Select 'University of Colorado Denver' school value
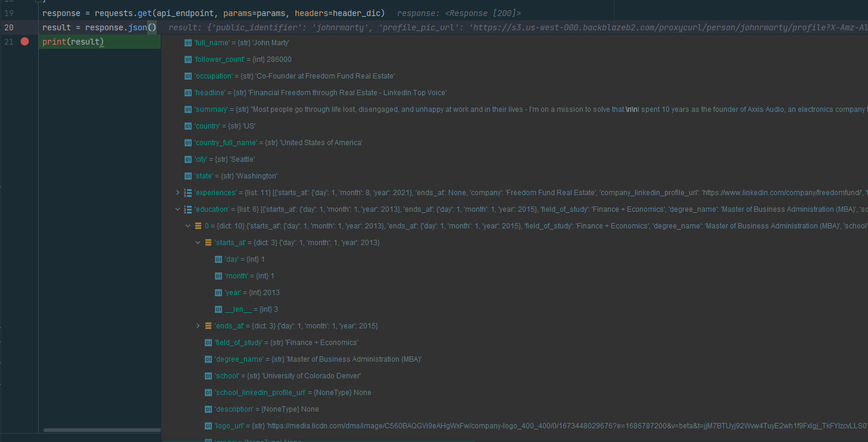Image resolution: width=868 pixels, height=442 pixels. [x=312, y=376]
